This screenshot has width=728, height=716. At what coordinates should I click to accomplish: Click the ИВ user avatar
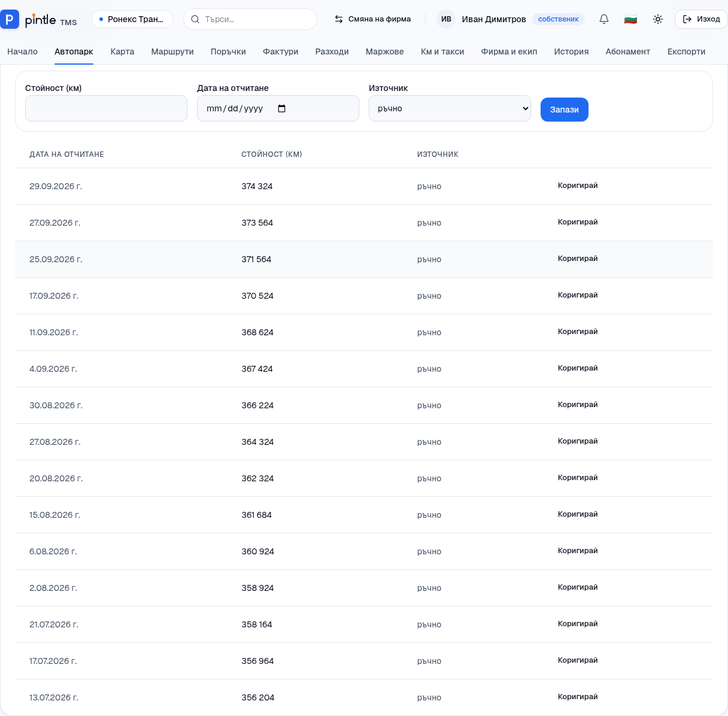coord(446,19)
